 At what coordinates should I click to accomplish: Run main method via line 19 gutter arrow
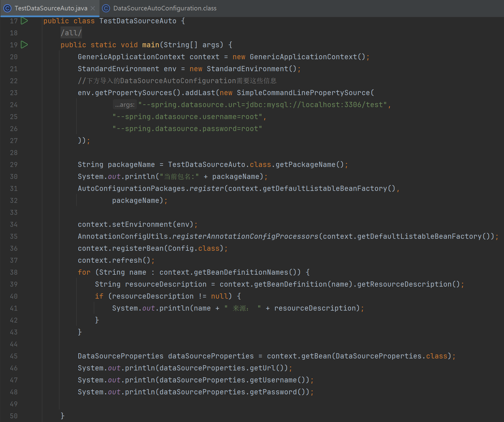click(x=24, y=45)
